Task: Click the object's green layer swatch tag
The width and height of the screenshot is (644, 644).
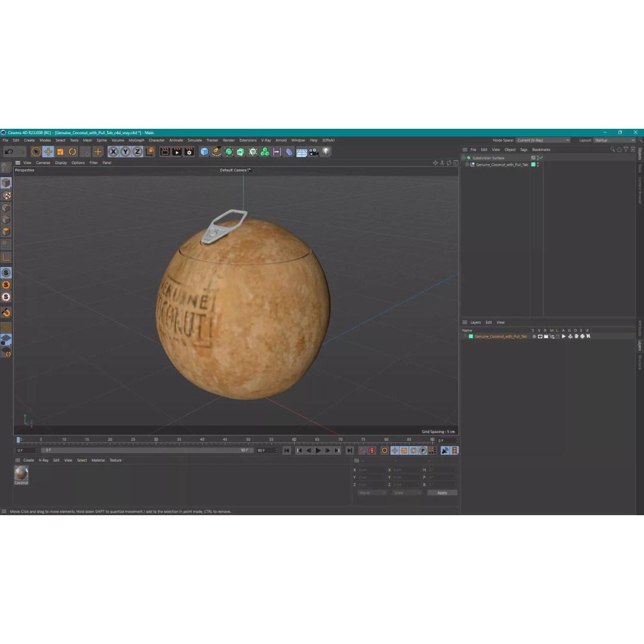Action: coord(534,165)
